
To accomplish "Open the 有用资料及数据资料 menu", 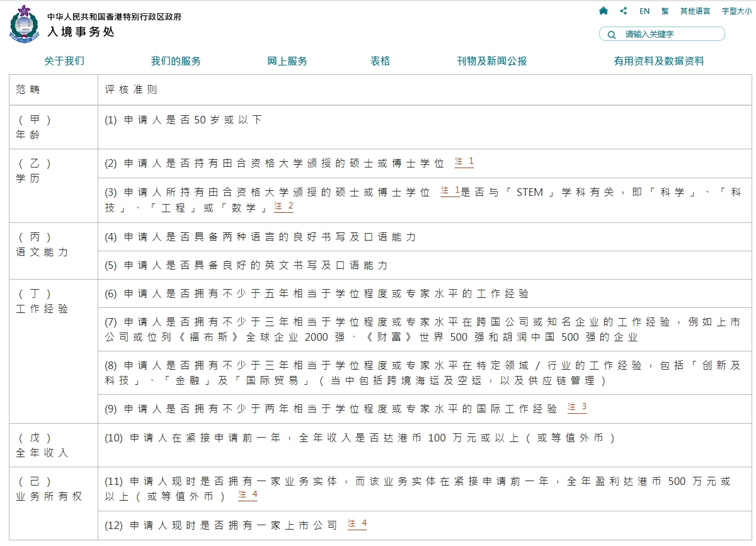I will 659,61.
